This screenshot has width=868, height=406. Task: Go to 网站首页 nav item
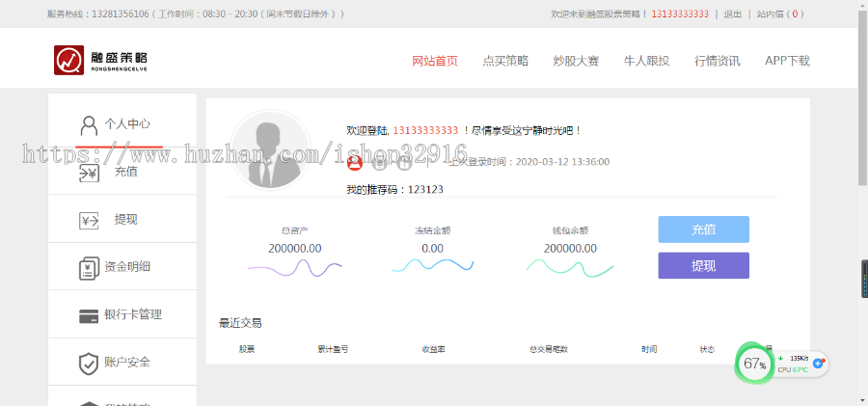point(435,61)
